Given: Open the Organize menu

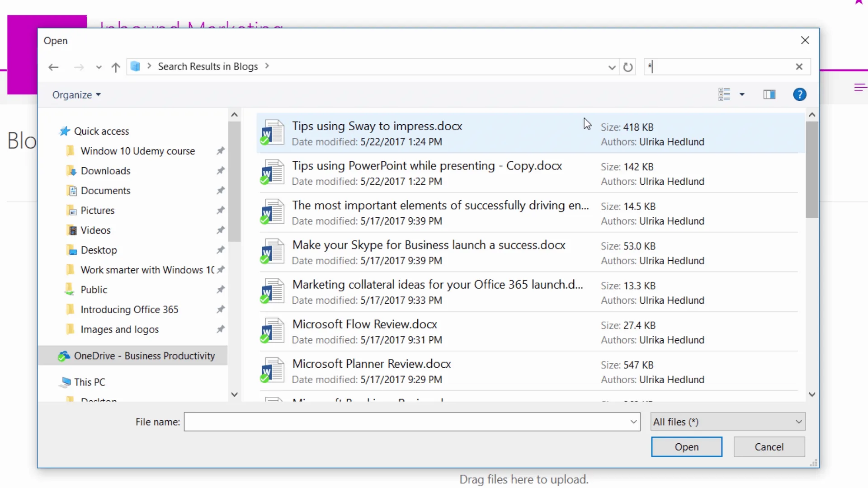Looking at the screenshot, I should 76,94.
